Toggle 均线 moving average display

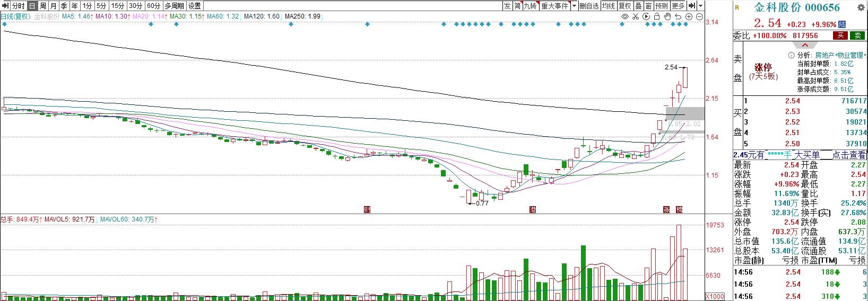tap(608, 6)
